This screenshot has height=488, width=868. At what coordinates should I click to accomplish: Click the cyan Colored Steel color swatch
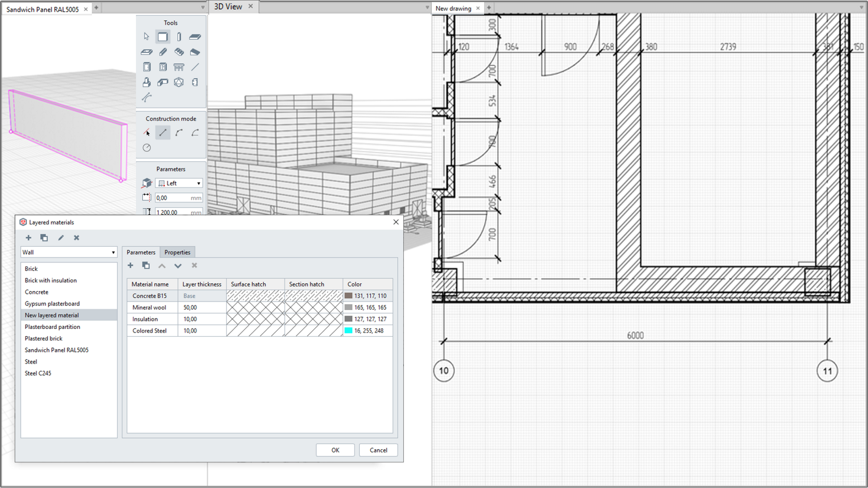pyautogui.click(x=349, y=331)
